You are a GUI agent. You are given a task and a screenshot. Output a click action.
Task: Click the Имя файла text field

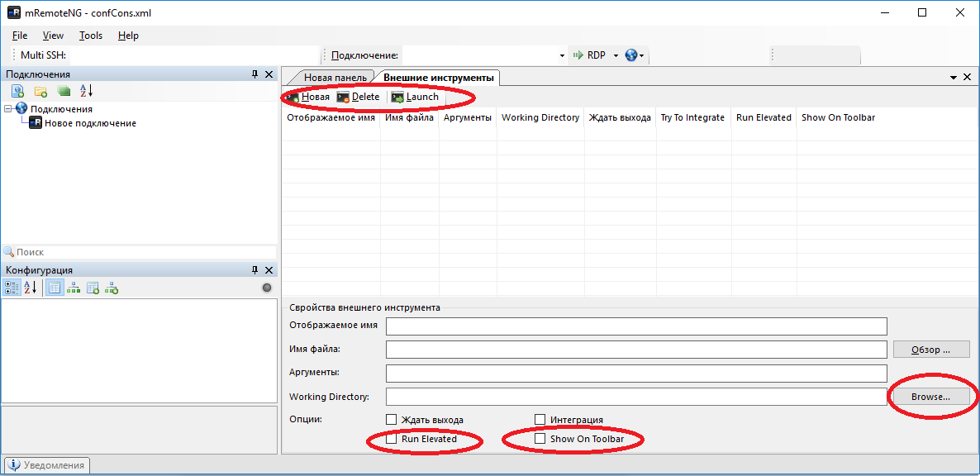coord(637,350)
